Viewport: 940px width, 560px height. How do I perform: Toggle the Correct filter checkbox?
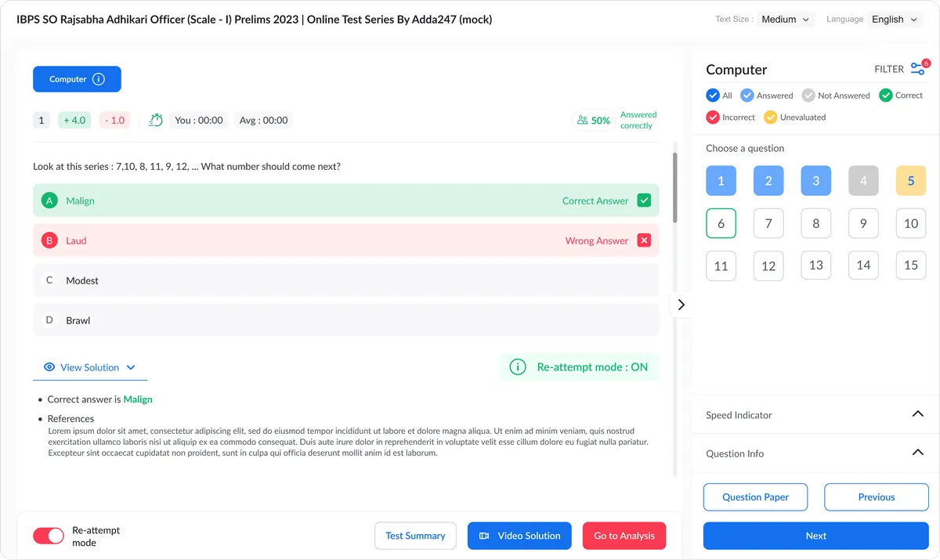886,96
